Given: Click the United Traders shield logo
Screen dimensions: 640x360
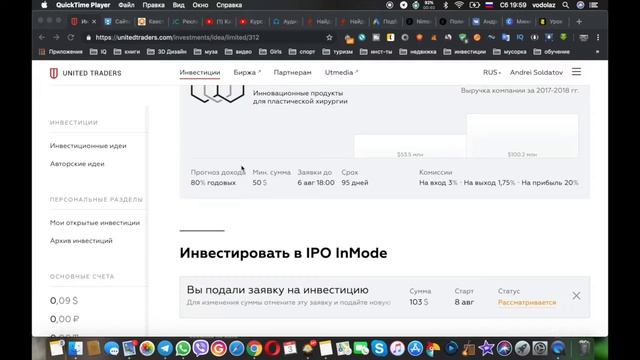Looking at the screenshot, I should pos(53,73).
